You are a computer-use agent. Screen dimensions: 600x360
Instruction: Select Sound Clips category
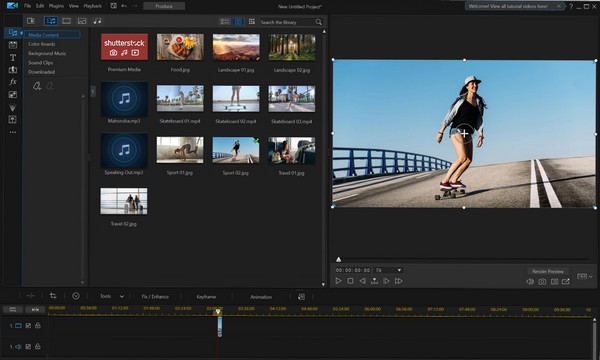(41, 62)
